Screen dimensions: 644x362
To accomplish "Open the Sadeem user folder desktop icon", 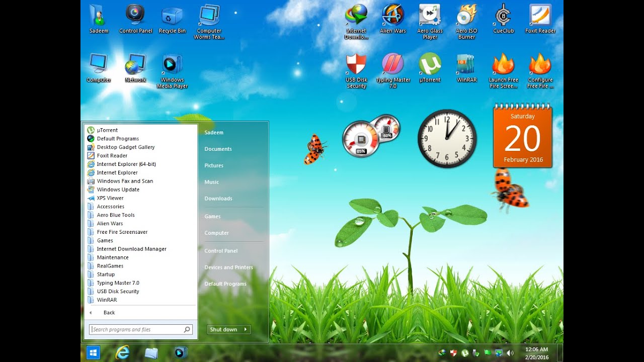I will tap(99, 19).
